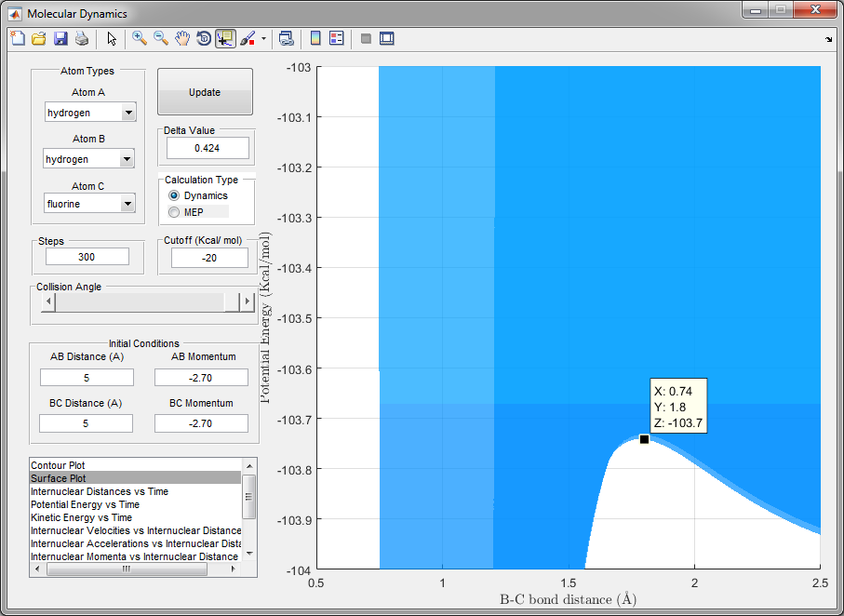
Task: Open the Atom C fluorine dropdown
Action: point(89,204)
